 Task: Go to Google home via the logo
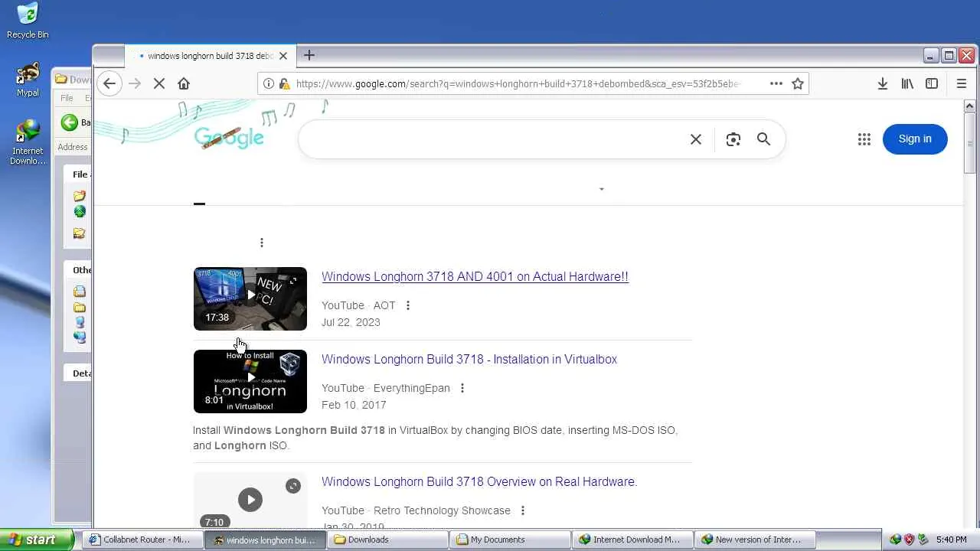point(229,138)
